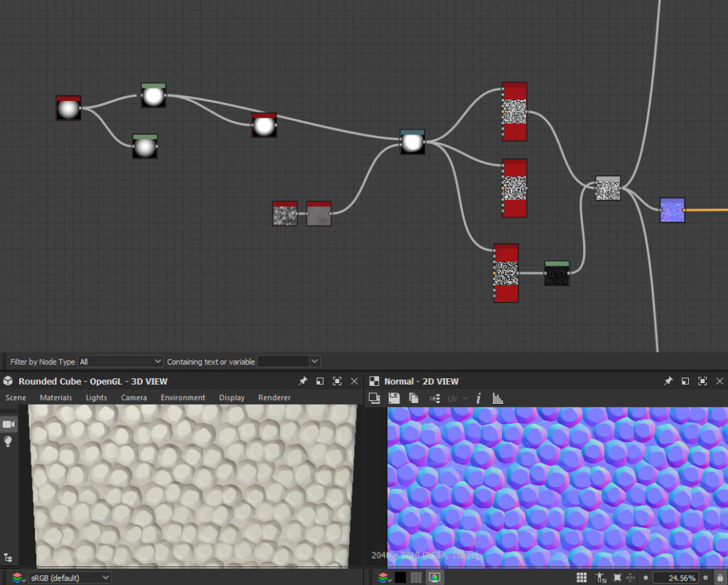
Task: Select the small red noise node beside gray node
Action: click(x=284, y=213)
